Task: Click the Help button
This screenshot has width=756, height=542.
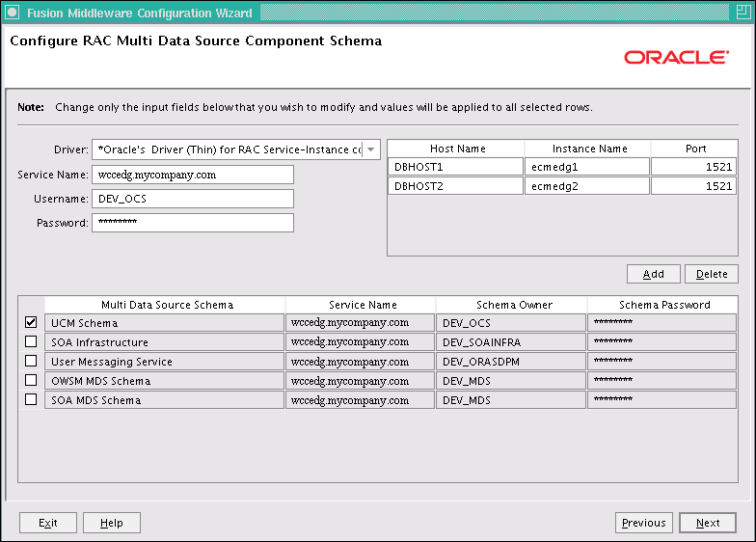Action: [x=112, y=523]
